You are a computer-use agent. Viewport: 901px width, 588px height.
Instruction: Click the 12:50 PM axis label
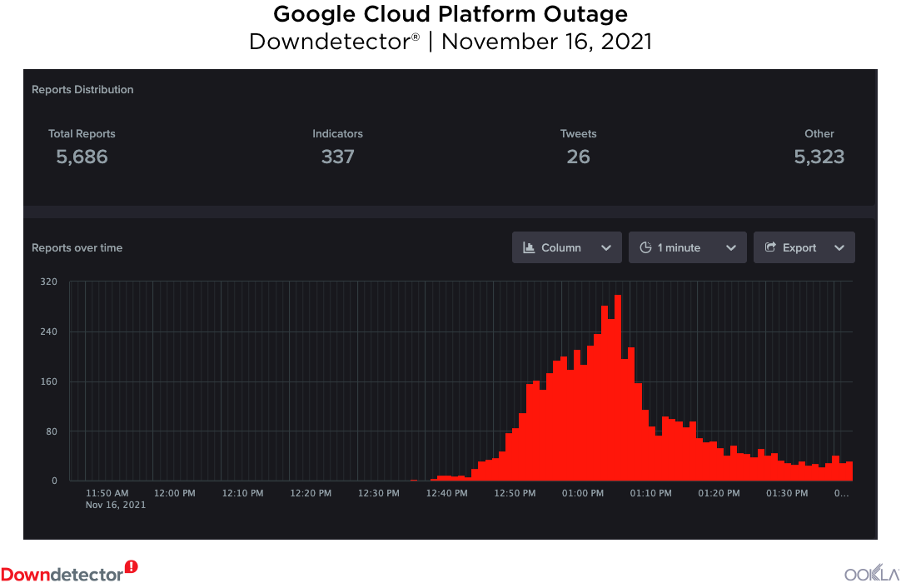[x=515, y=493]
